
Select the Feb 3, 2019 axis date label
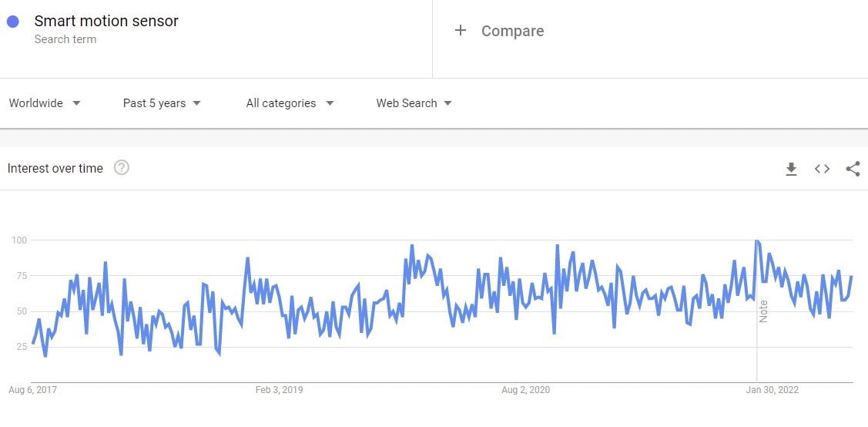coord(279,390)
